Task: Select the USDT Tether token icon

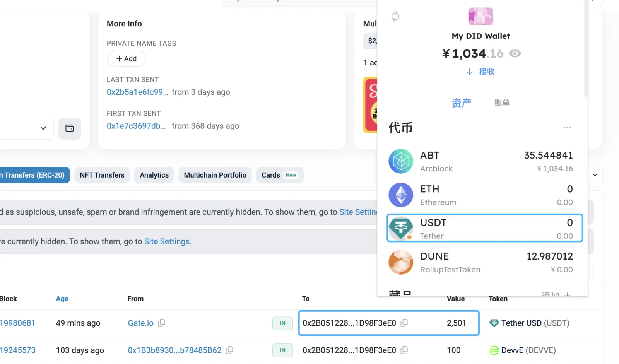Action: 401,228
